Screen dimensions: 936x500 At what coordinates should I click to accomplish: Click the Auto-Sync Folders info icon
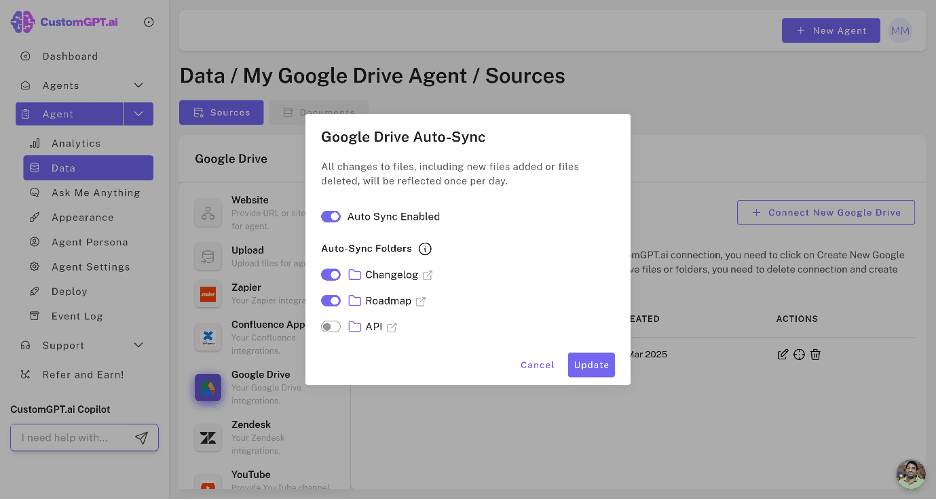coord(425,249)
